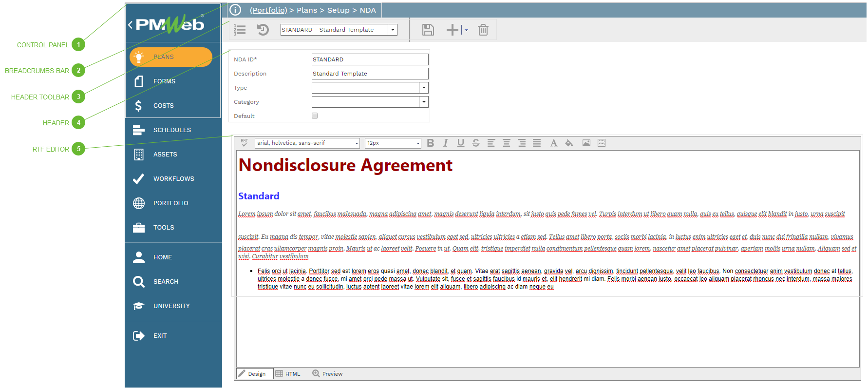
Task: Follow the Portfolio breadcrumb link
Action: point(268,10)
